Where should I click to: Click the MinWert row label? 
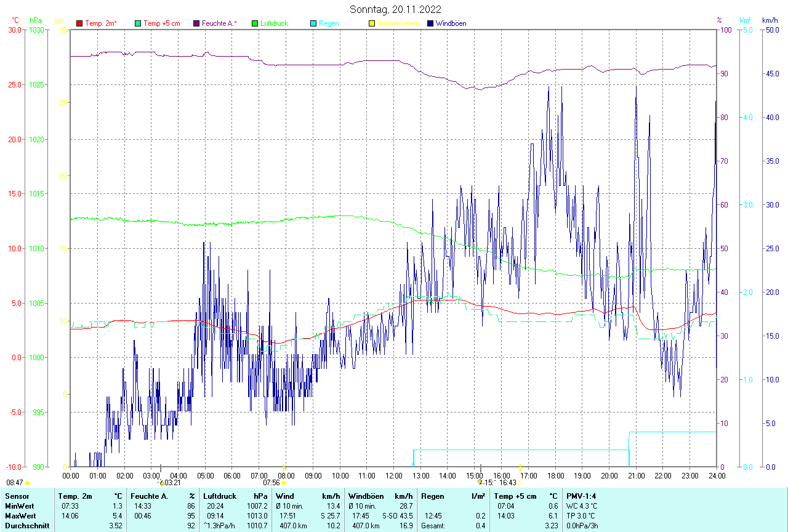coord(19,506)
